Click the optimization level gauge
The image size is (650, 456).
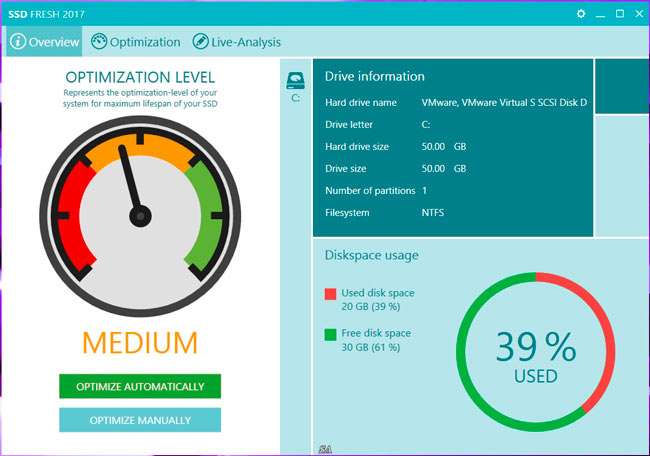(x=140, y=216)
